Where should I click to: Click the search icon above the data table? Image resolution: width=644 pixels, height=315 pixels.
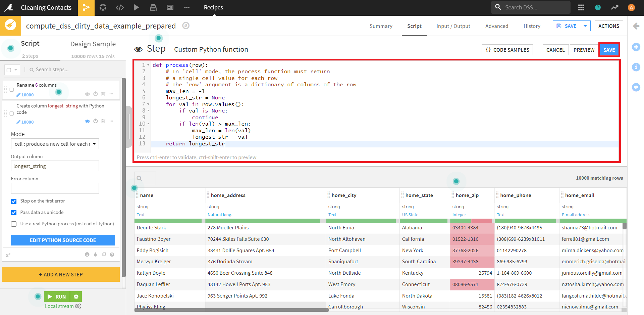(139, 178)
